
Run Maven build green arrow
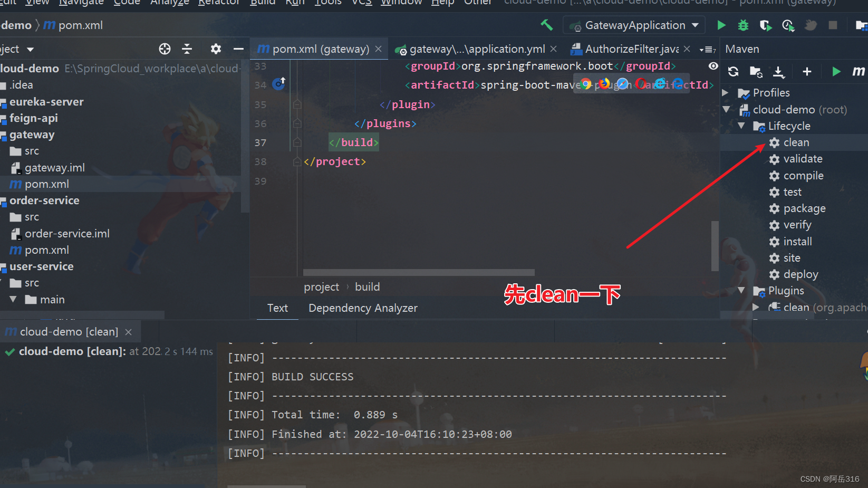pos(836,72)
